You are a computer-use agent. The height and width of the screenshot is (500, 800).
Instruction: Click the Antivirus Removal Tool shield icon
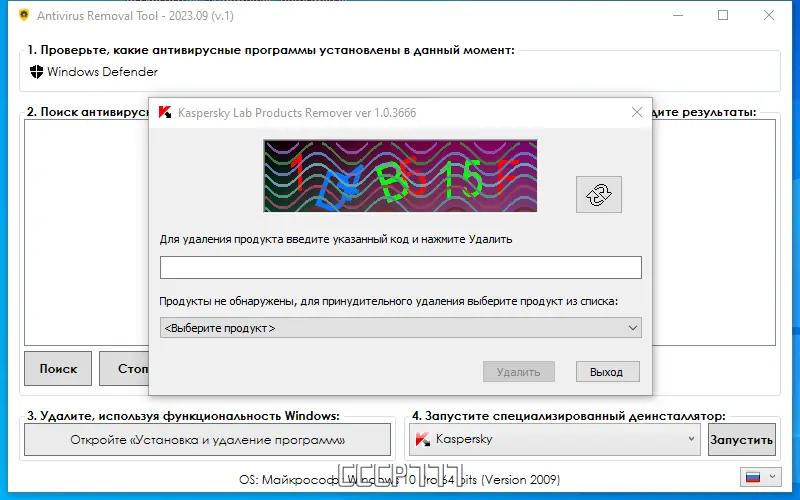click(x=23, y=15)
